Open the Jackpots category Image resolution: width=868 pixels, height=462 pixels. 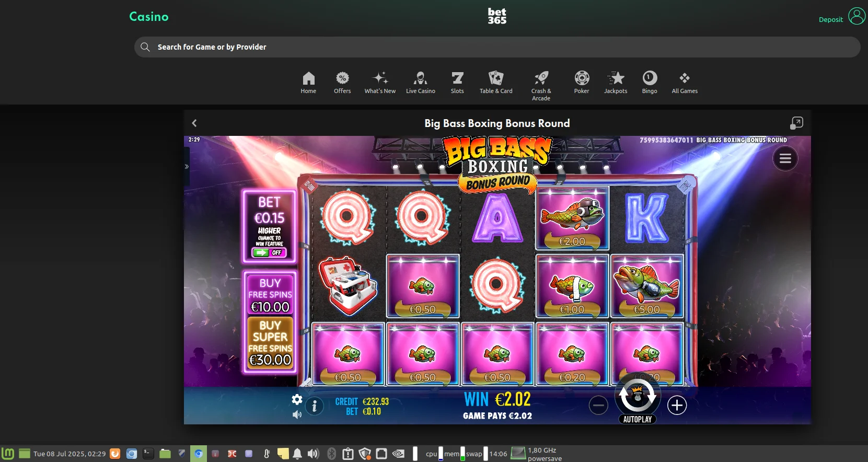coord(616,83)
